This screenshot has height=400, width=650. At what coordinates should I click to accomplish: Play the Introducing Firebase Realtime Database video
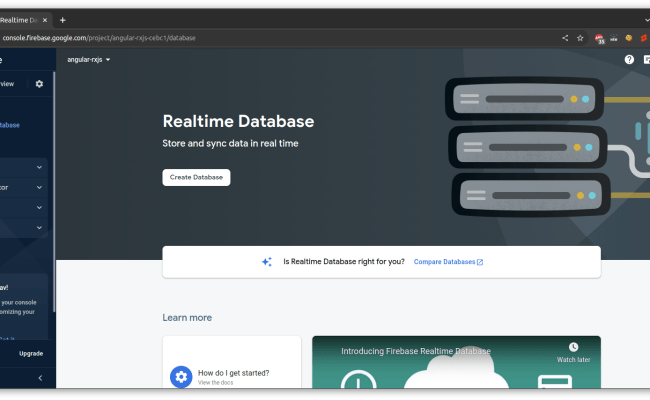pyautogui.click(x=456, y=362)
